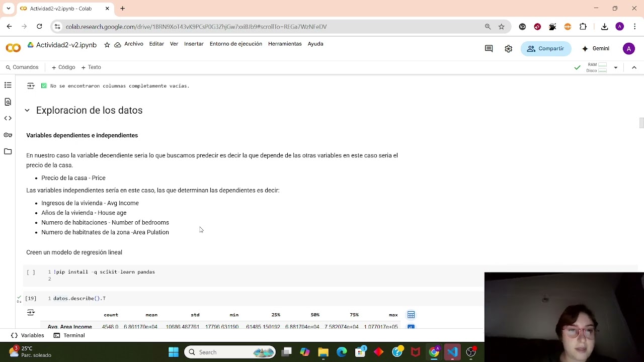Open the Editar menu
644x362 pixels.
[156, 44]
